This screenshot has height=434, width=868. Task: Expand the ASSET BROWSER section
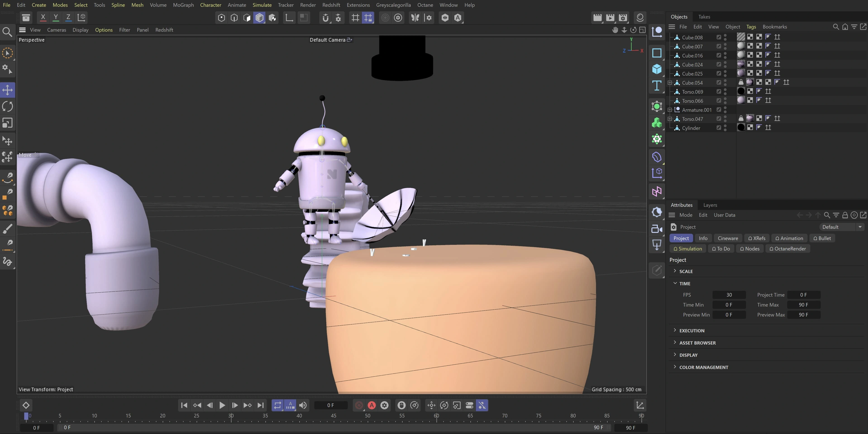pos(675,342)
